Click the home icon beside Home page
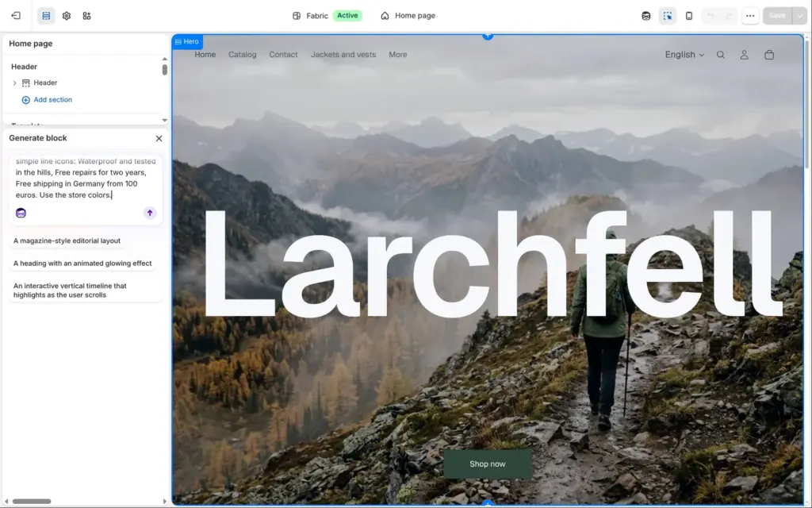Viewport: 812px width, 508px height. click(385, 16)
